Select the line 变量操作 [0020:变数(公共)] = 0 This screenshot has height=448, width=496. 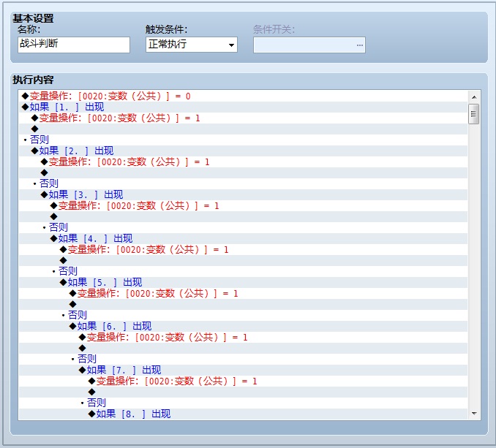243,96
